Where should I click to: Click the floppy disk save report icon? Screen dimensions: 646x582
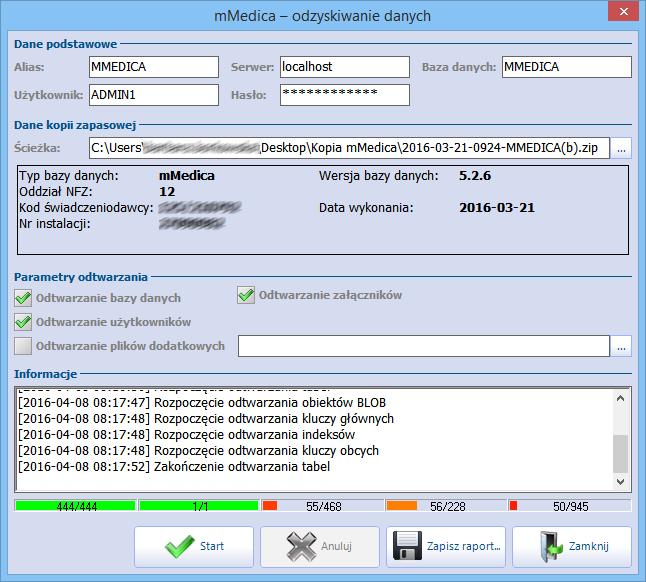tap(407, 546)
